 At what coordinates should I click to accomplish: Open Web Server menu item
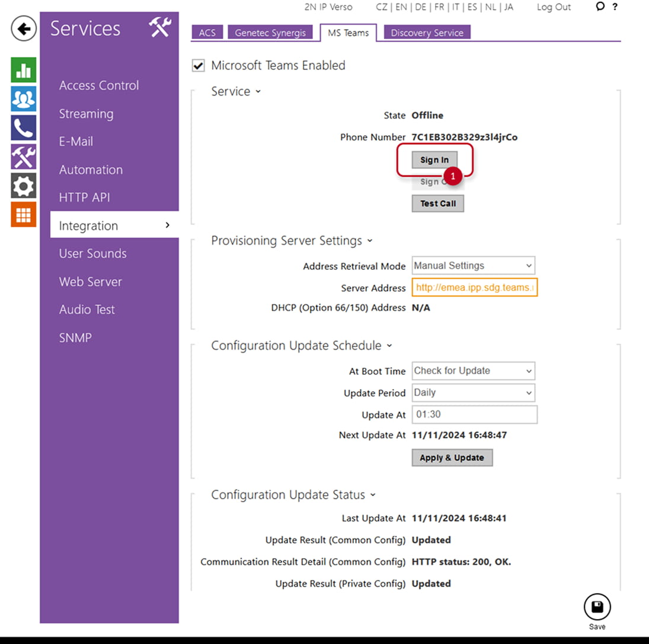(90, 282)
